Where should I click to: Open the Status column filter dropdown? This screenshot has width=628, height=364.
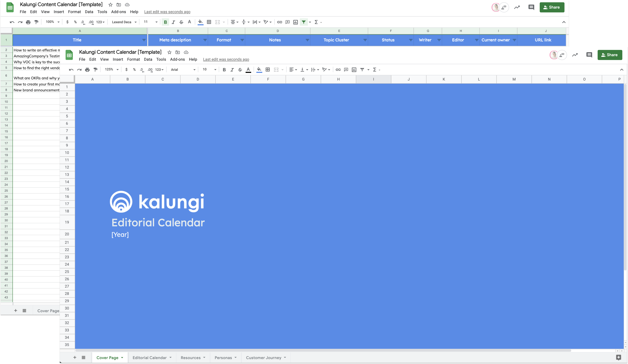coord(410,40)
